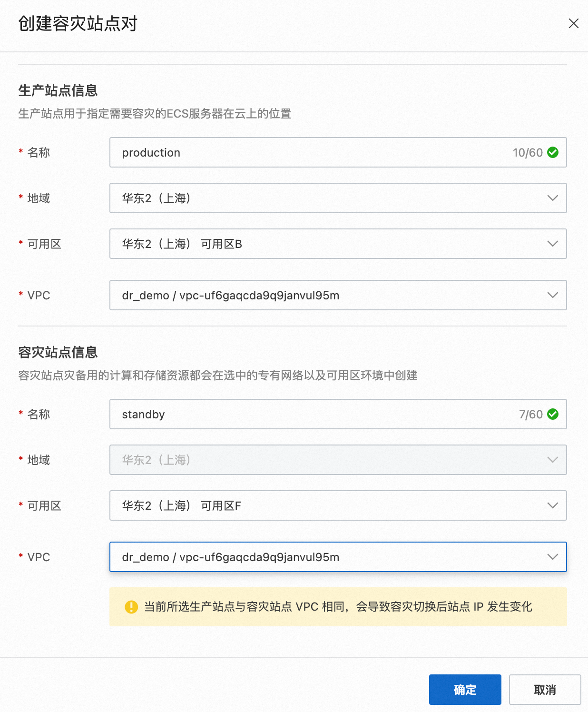
Task: Confirm with the 确定 button
Action: 465,690
